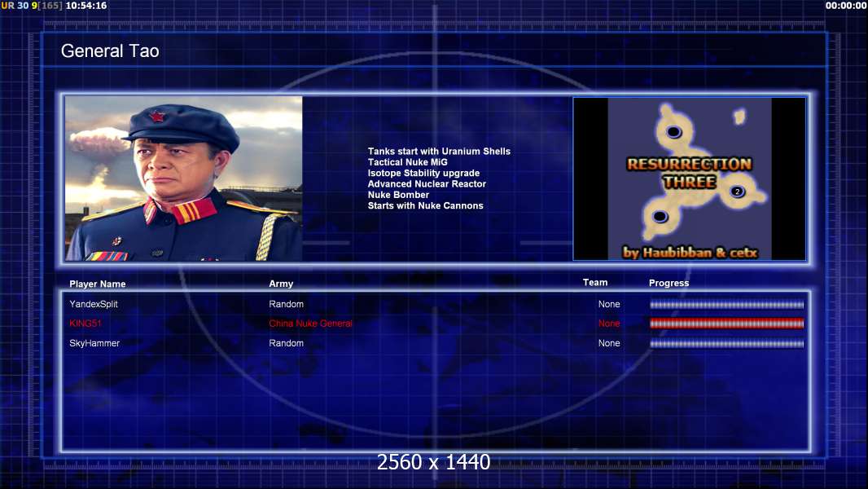Select player SkyHammer

point(94,343)
